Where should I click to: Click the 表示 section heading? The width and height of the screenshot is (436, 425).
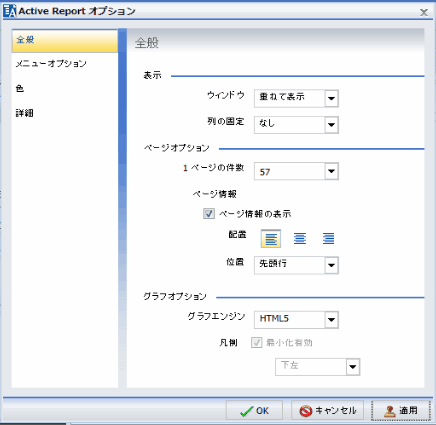(x=152, y=75)
